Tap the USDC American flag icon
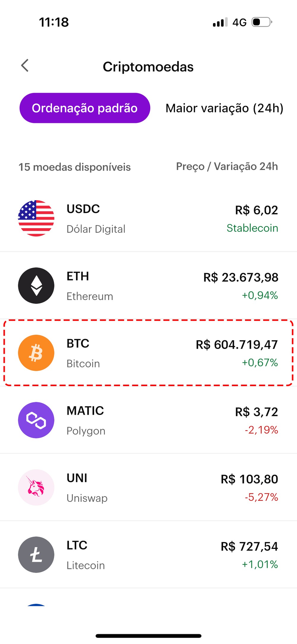Screen dimensions: 297x644 [x=36, y=218]
